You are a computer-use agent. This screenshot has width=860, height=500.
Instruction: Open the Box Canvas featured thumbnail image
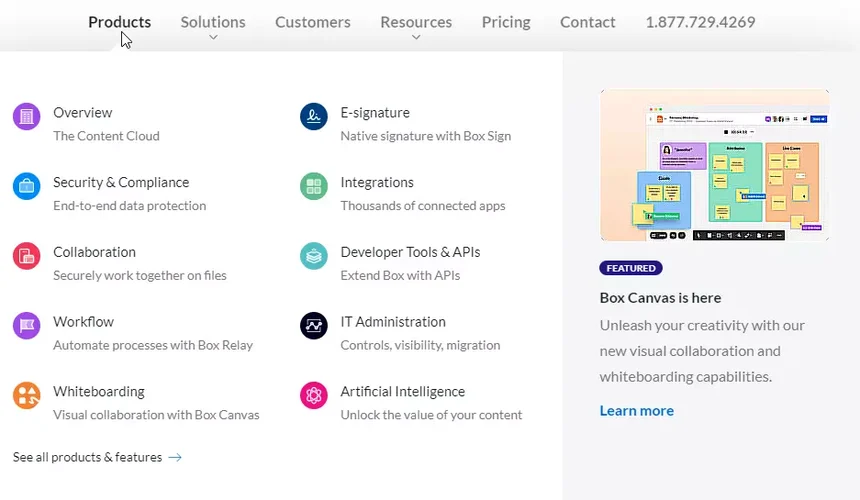click(x=715, y=165)
